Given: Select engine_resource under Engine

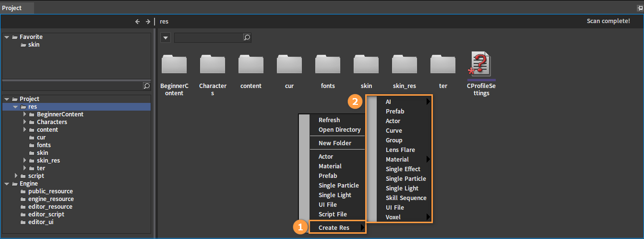Looking at the screenshot, I should (51, 199).
